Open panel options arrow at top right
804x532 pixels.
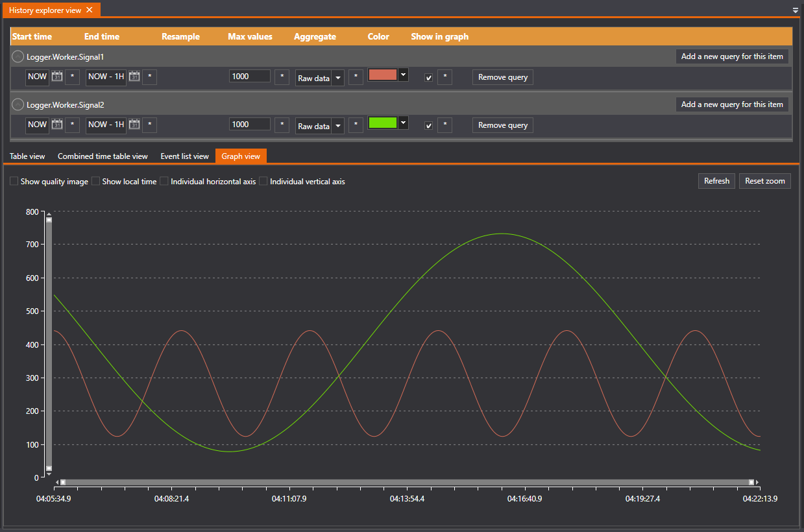[796, 10]
